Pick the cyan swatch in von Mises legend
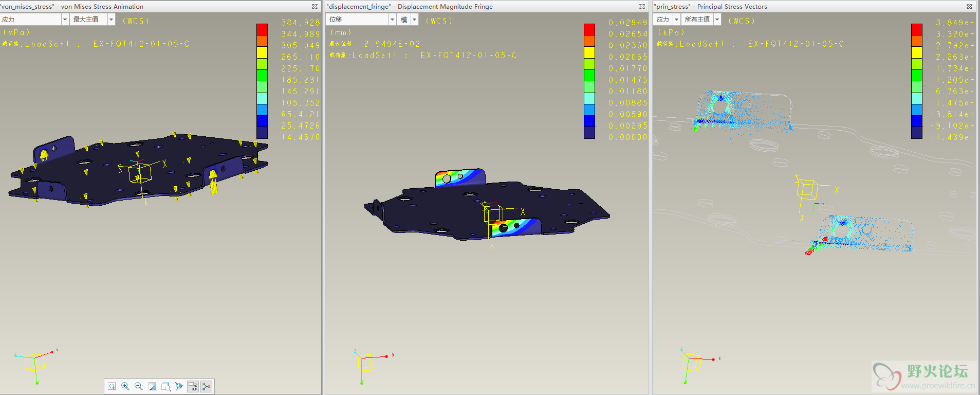The height and width of the screenshot is (395, 980). [x=262, y=98]
